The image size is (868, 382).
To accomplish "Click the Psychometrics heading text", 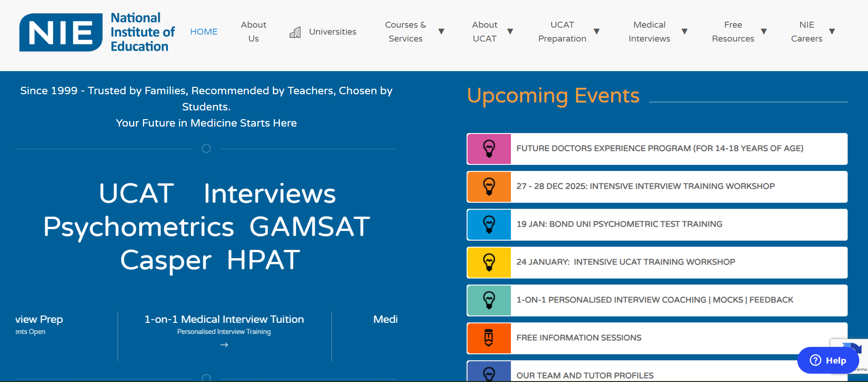I will 139,227.
